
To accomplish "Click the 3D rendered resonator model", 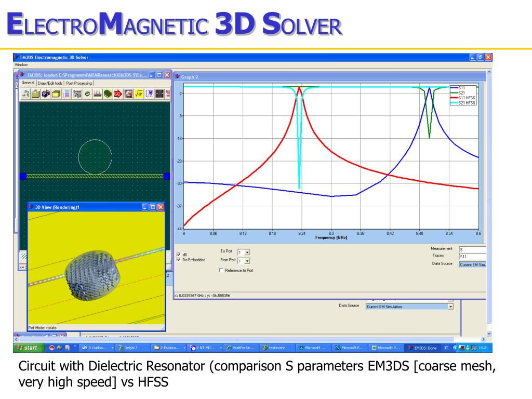I will (x=92, y=275).
